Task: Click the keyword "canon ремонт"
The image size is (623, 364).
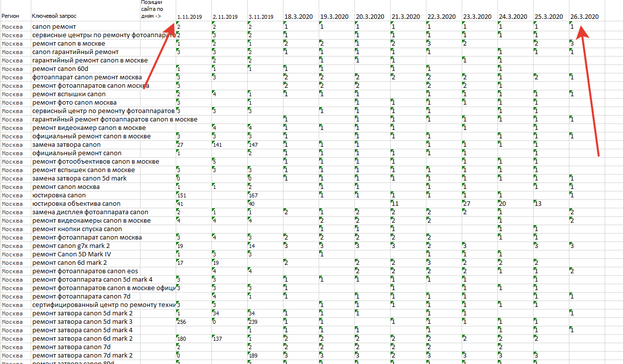Action: coord(54,26)
